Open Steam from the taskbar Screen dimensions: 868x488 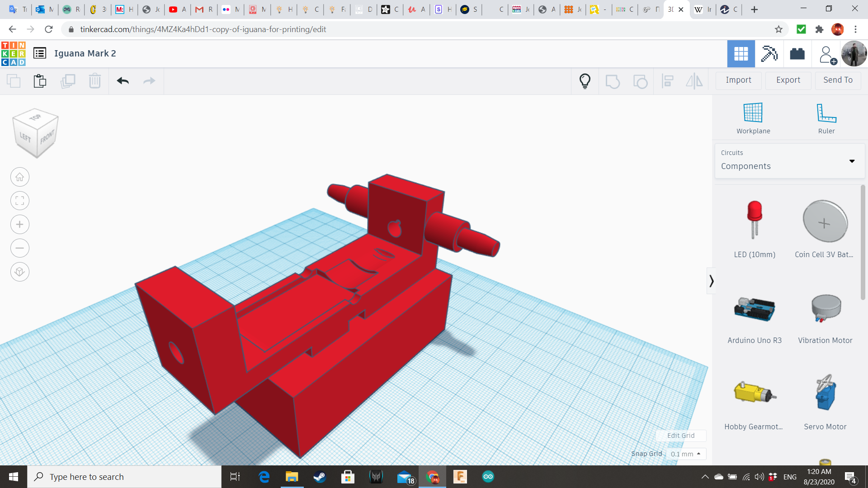coord(320,477)
